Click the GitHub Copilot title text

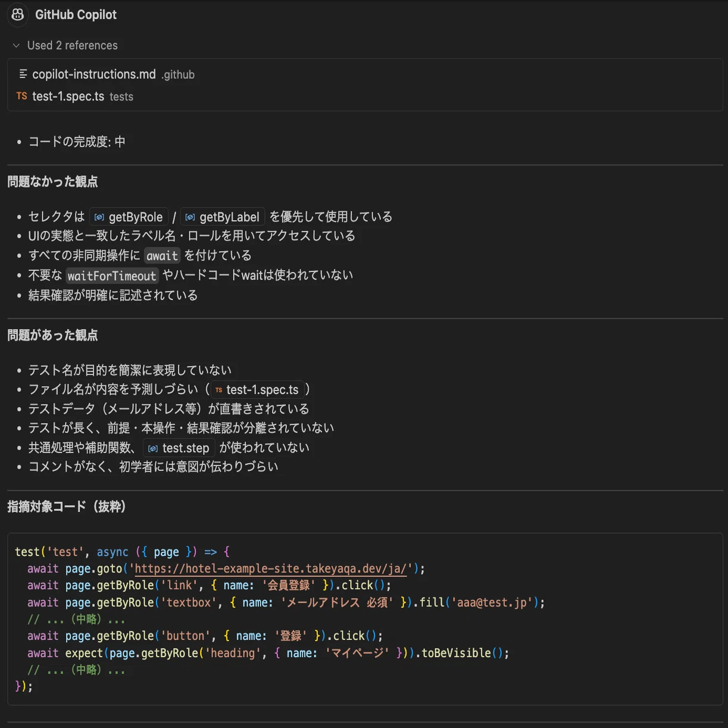[x=76, y=15]
